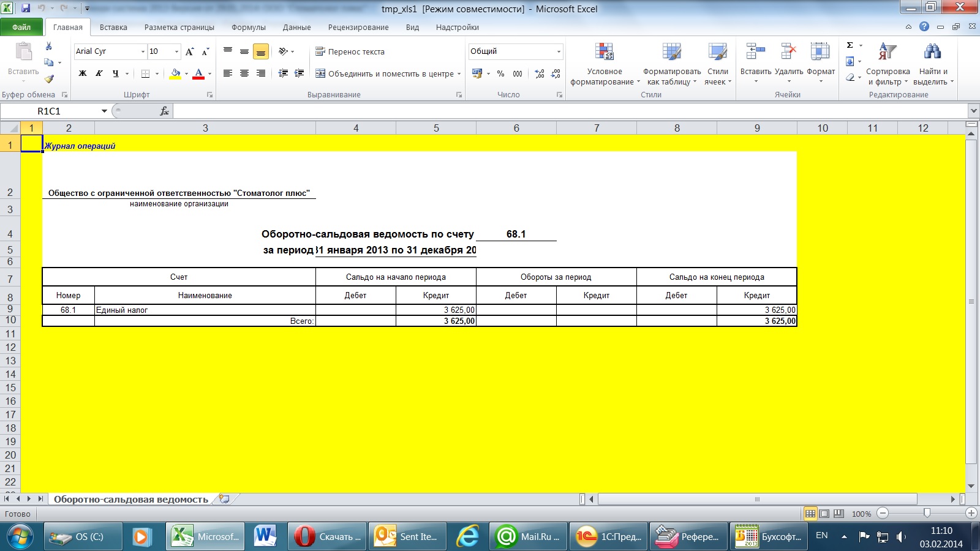980x551 pixels.
Task: Open the Arial Cyr font name dropdown
Action: click(x=143, y=51)
